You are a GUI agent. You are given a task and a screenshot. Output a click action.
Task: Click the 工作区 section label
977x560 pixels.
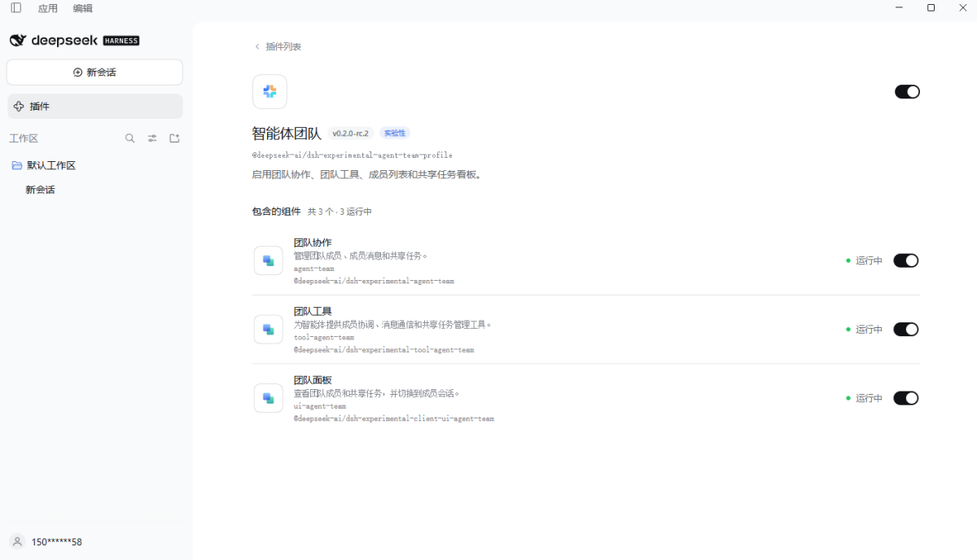point(24,138)
